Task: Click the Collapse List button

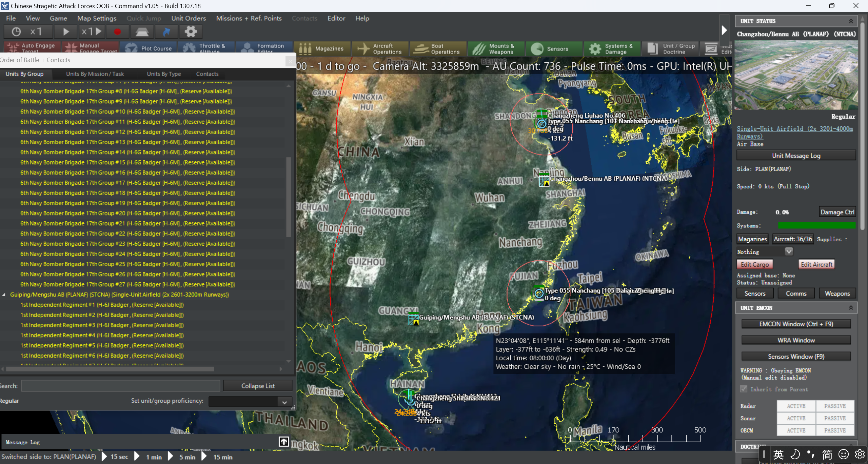Action: [258, 386]
